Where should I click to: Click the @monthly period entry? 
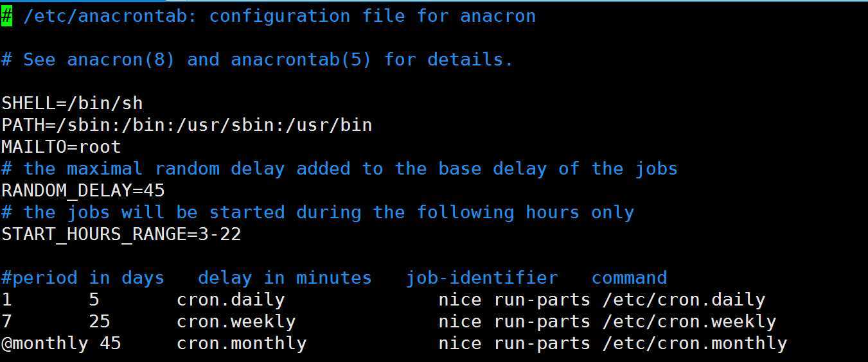(x=44, y=343)
